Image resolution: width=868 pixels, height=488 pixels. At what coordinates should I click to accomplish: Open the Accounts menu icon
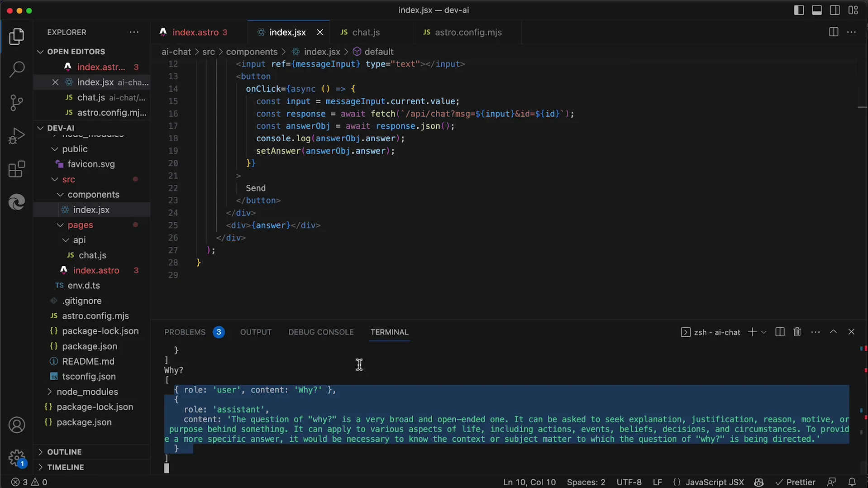pyautogui.click(x=17, y=425)
